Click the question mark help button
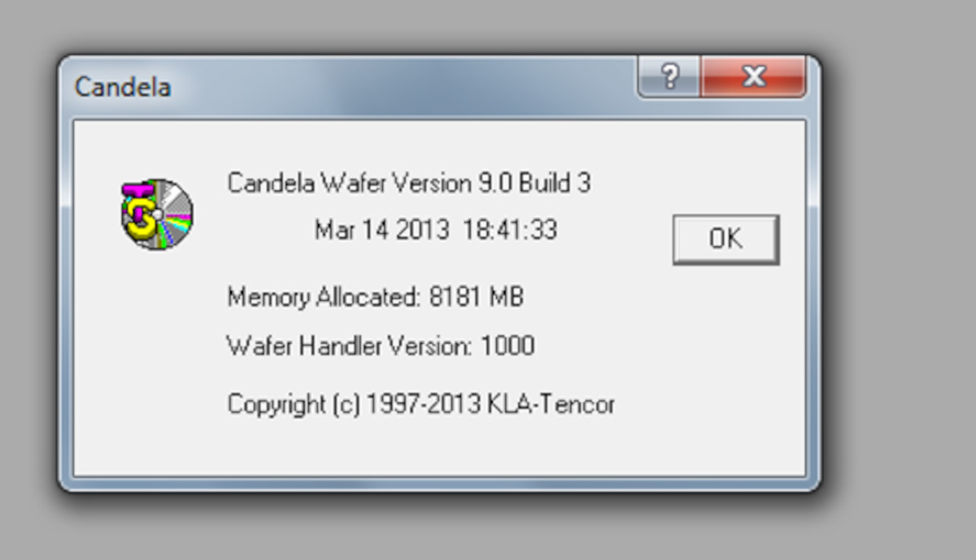976x560 pixels. pos(669,77)
